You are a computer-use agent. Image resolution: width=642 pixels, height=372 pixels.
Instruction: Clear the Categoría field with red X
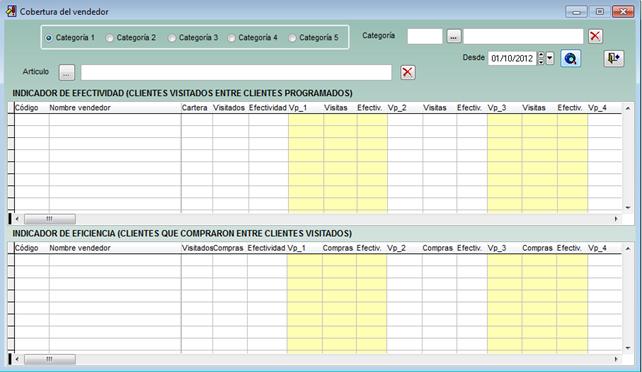point(595,36)
